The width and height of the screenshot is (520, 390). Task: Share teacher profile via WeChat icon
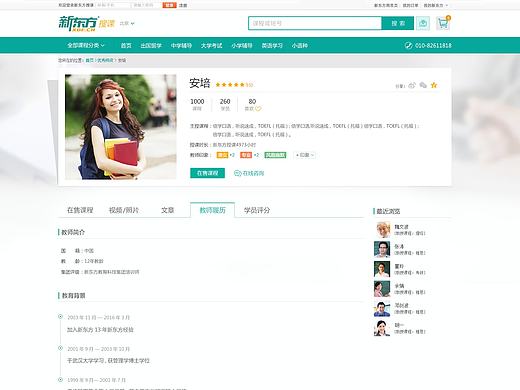[x=423, y=85]
